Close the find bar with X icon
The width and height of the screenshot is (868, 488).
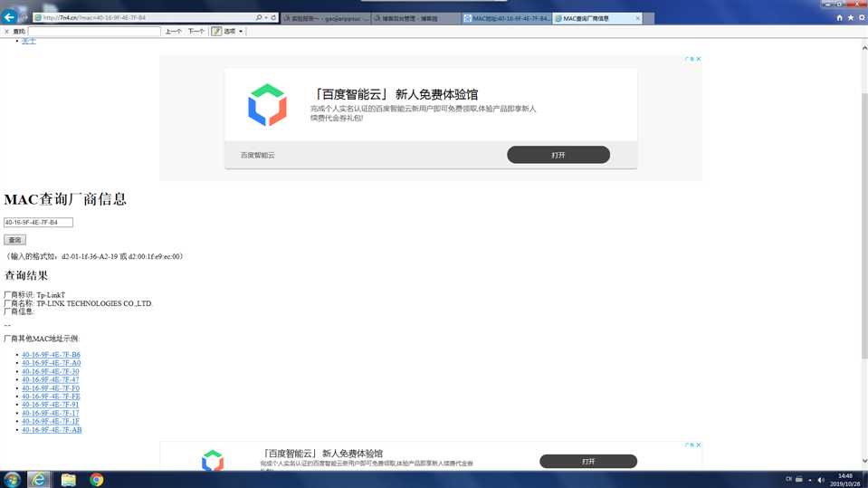[6, 32]
